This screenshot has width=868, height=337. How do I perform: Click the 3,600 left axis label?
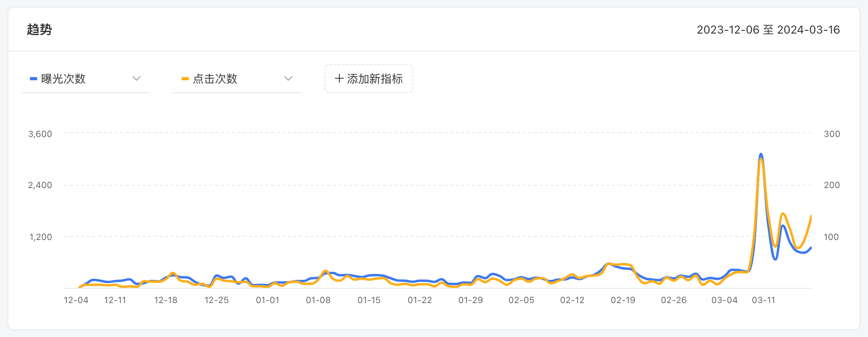40,134
